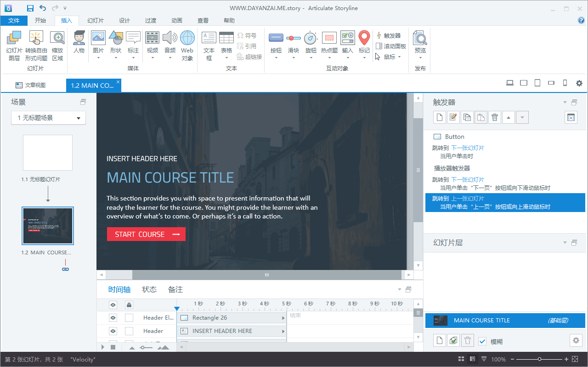Expand the Button (按钮) dropdown
Screen dimensions: 588x367
click(276, 58)
